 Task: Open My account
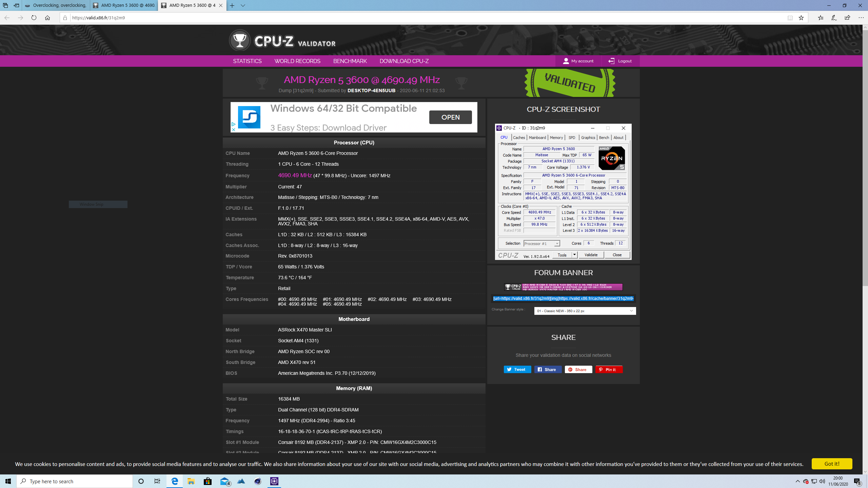[x=578, y=61]
